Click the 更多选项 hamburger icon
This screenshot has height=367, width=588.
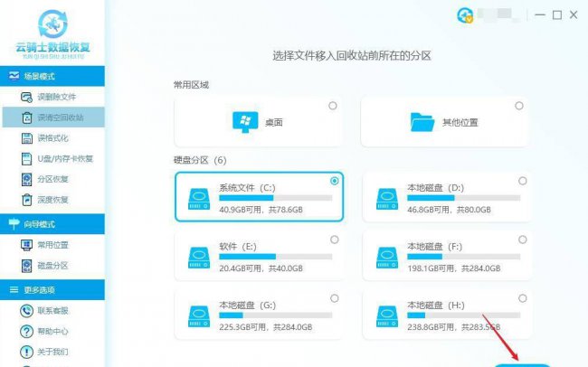pyautogui.click(x=14, y=290)
